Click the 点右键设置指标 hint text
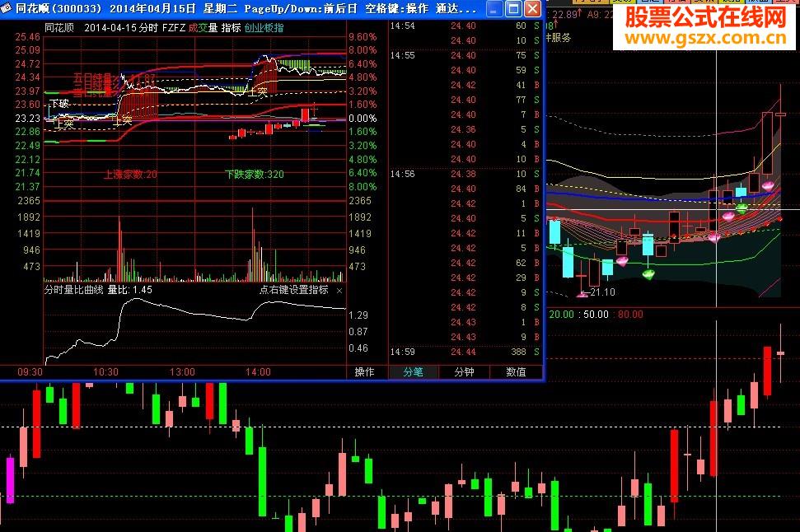Viewport: 800px width, 532px height. click(294, 290)
